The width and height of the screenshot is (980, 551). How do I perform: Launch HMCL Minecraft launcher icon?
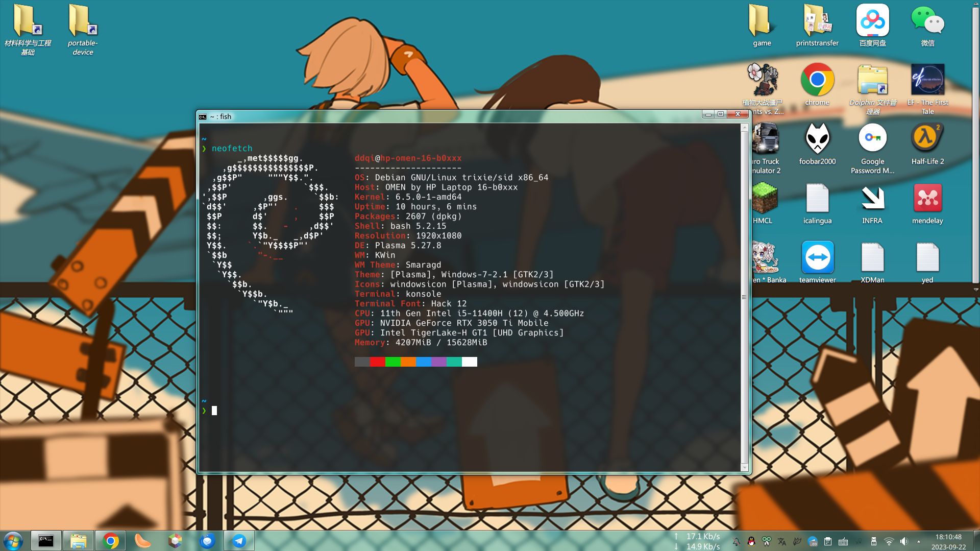point(764,203)
